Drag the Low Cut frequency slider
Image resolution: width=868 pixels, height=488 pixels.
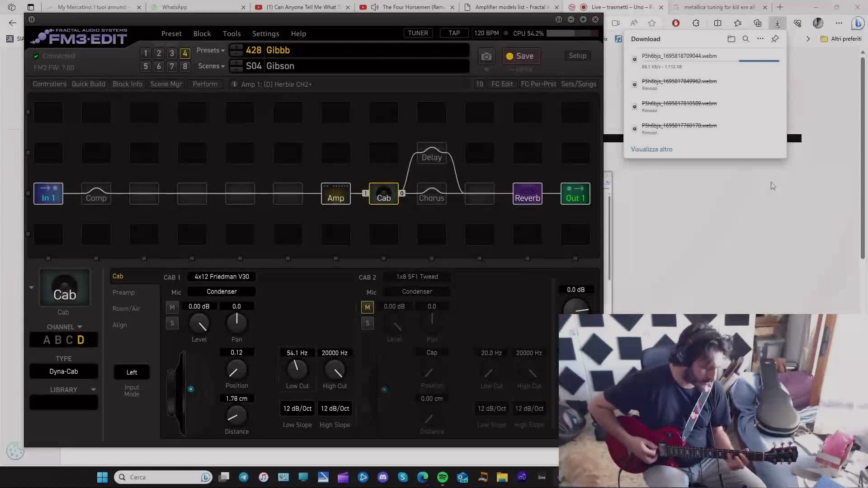(297, 370)
